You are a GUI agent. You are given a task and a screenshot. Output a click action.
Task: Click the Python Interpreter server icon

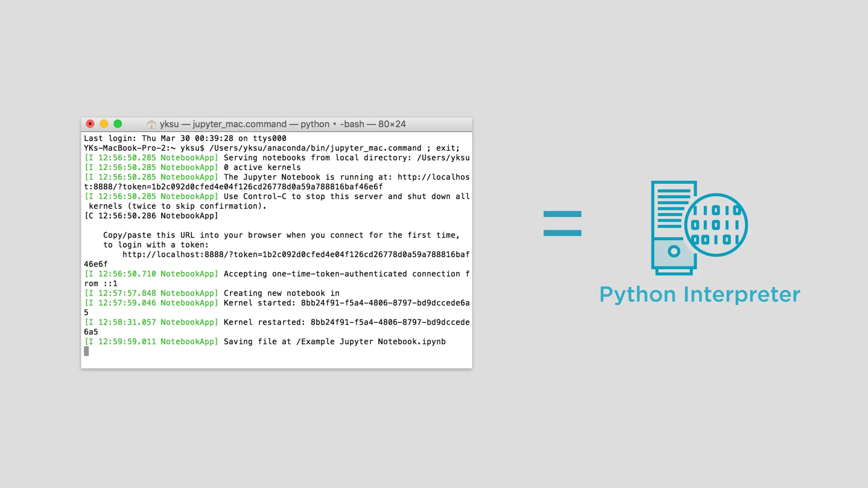(700, 228)
